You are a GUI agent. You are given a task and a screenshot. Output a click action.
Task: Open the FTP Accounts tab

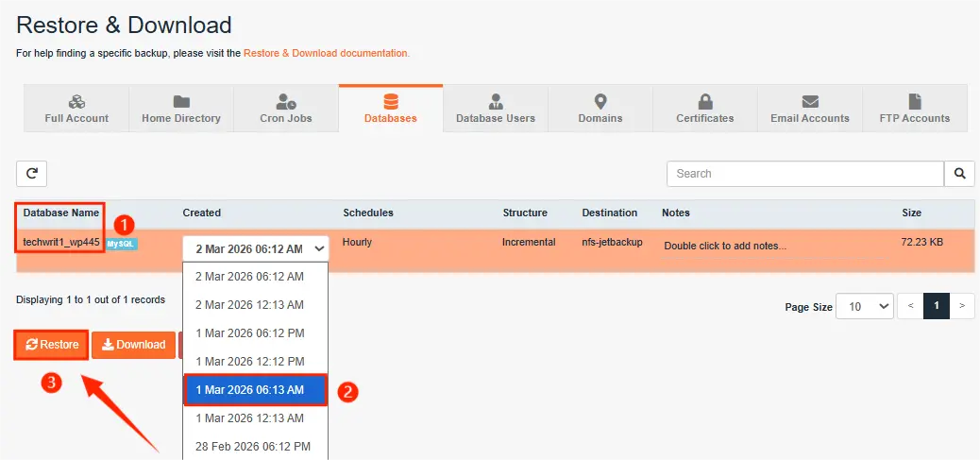(914, 109)
